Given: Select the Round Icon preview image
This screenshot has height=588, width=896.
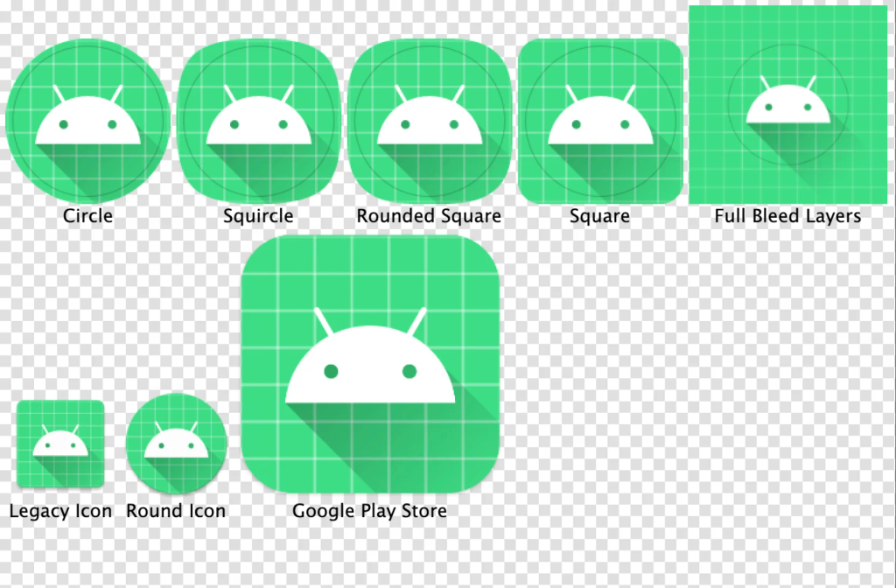Looking at the screenshot, I should click(x=177, y=444).
